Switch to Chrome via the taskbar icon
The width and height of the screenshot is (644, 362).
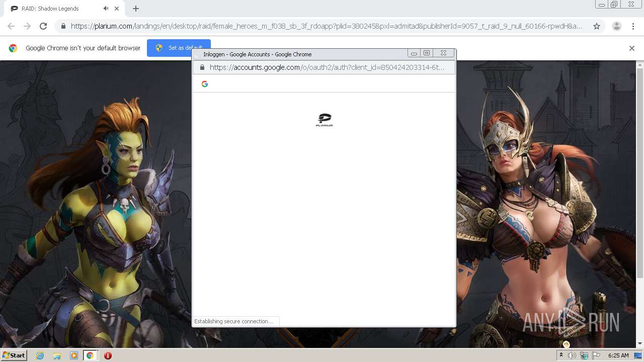coord(90,355)
